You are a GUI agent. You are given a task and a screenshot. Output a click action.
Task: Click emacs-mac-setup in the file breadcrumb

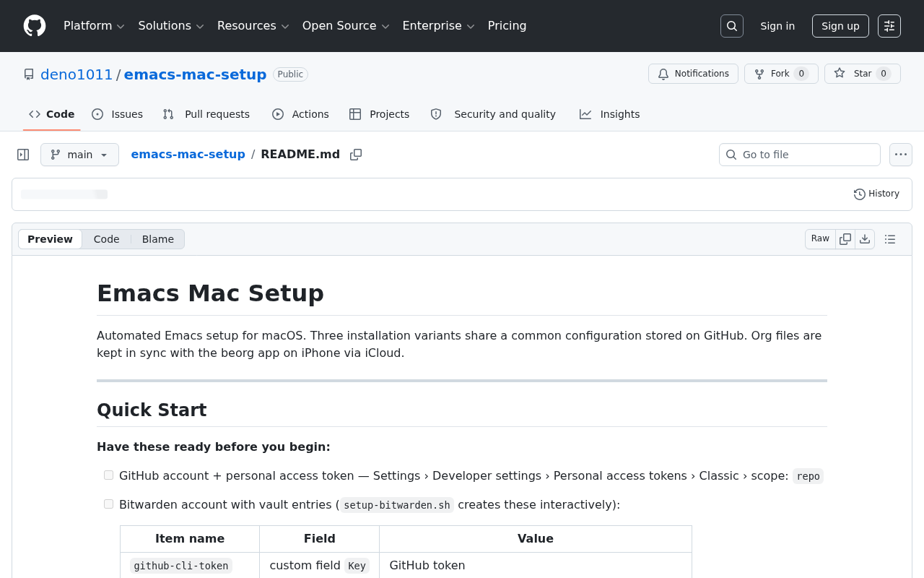click(188, 155)
